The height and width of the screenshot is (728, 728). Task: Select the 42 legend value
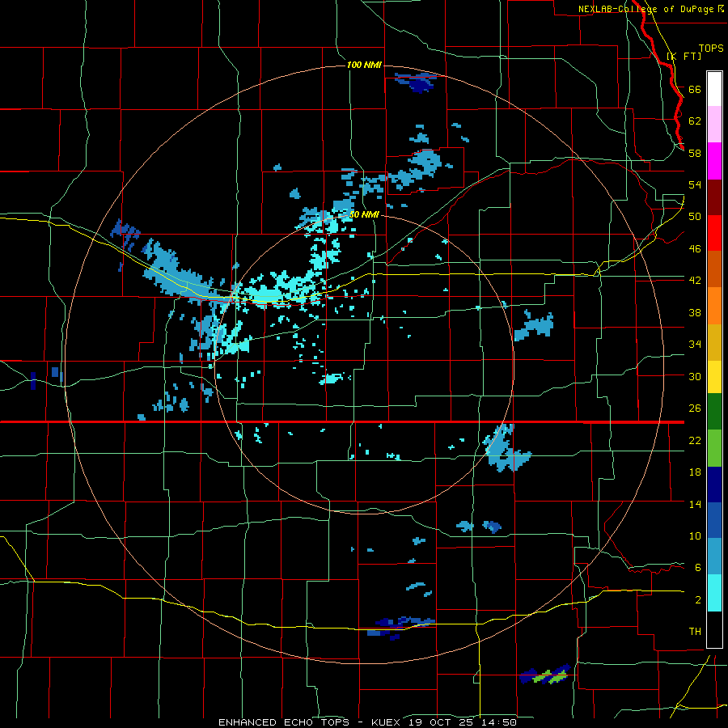(x=695, y=281)
